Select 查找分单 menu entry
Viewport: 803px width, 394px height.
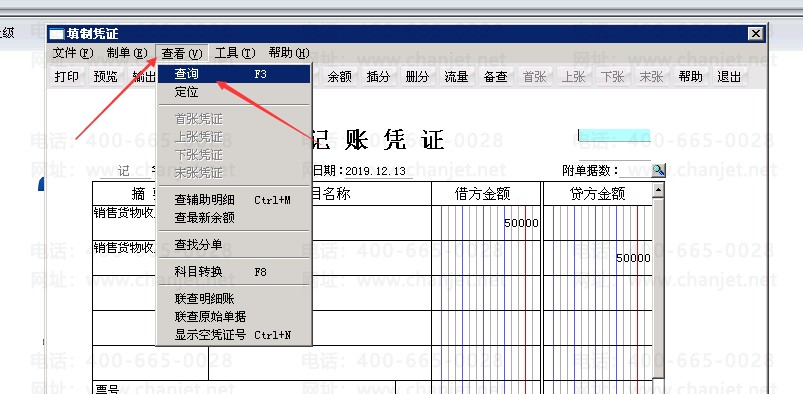234,245
